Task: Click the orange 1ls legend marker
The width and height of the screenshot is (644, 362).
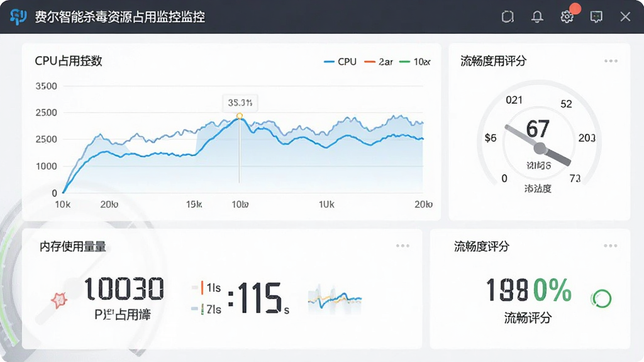Action: pos(202,288)
